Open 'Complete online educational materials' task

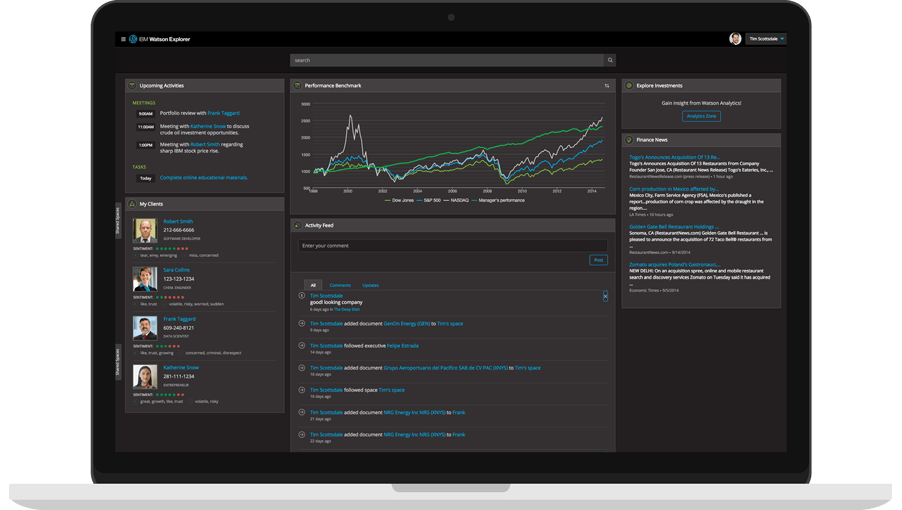(x=204, y=178)
